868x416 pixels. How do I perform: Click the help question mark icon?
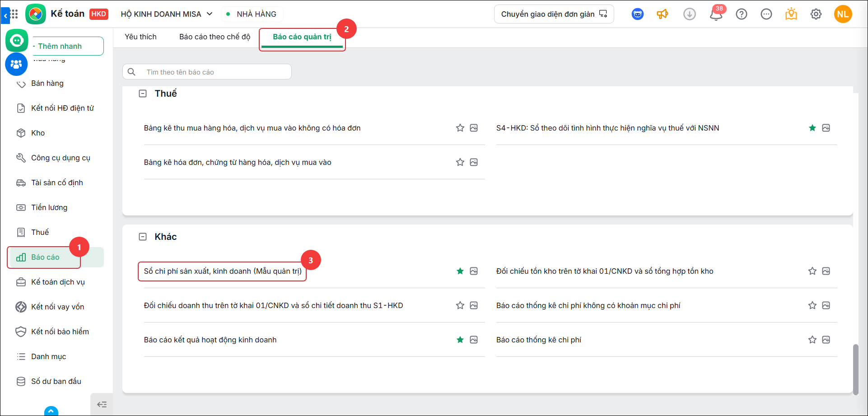coord(742,14)
